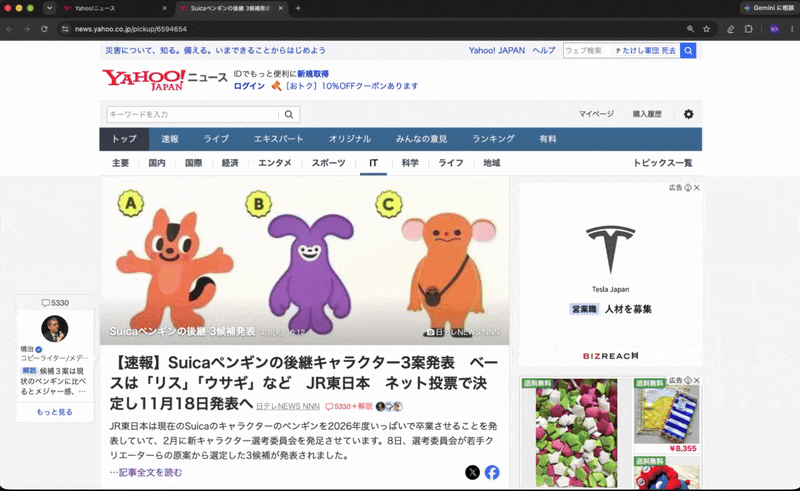Screen dimensions: 800x491
Task: Open the extensions puzzle icon
Action: (748, 29)
